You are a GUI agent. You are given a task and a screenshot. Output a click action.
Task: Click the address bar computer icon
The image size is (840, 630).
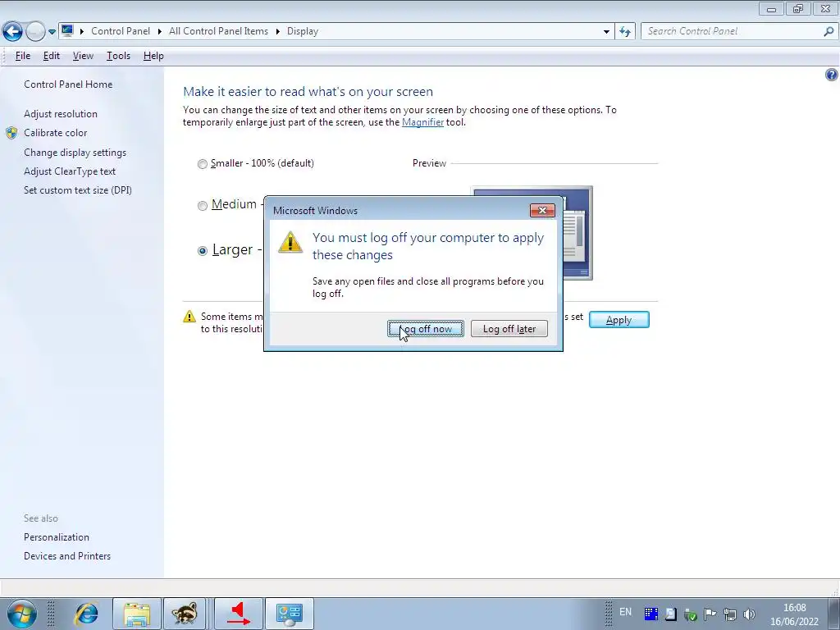coord(67,30)
